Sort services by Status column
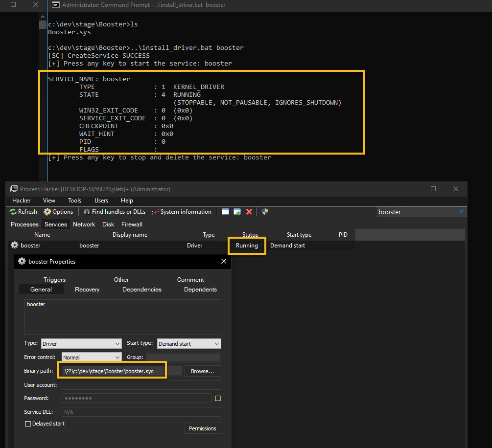The height and width of the screenshot is (448, 492). coord(250,234)
